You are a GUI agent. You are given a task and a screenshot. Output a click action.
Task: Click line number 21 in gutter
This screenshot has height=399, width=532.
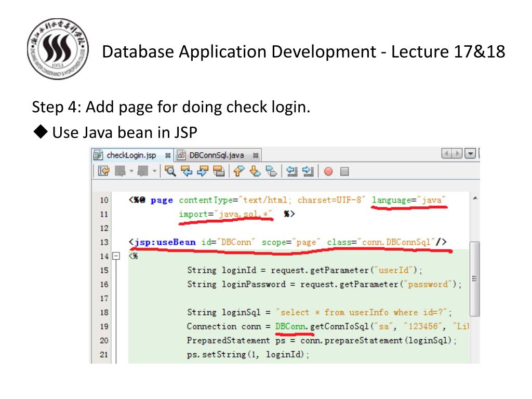click(104, 354)
